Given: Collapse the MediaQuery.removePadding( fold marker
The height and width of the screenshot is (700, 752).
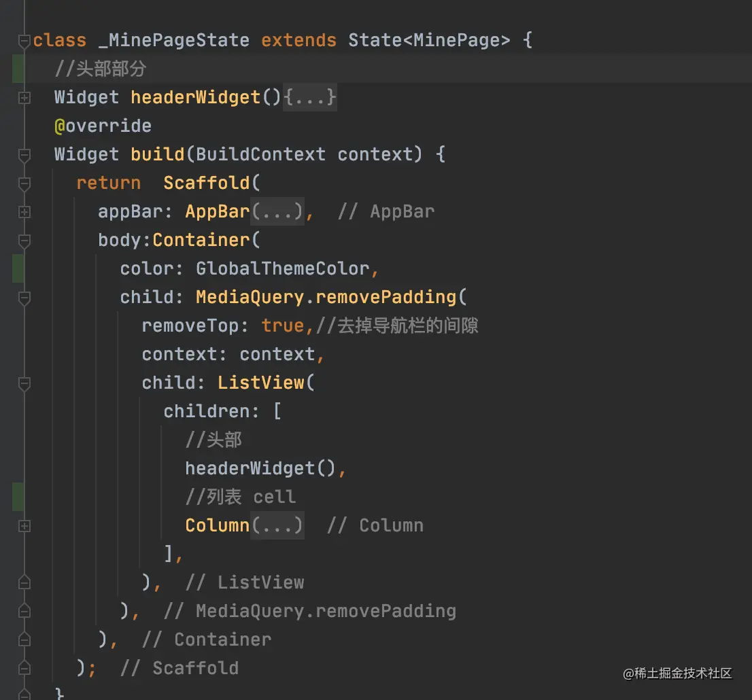Looking at the screenshot, I should click(x=24, y=298).
